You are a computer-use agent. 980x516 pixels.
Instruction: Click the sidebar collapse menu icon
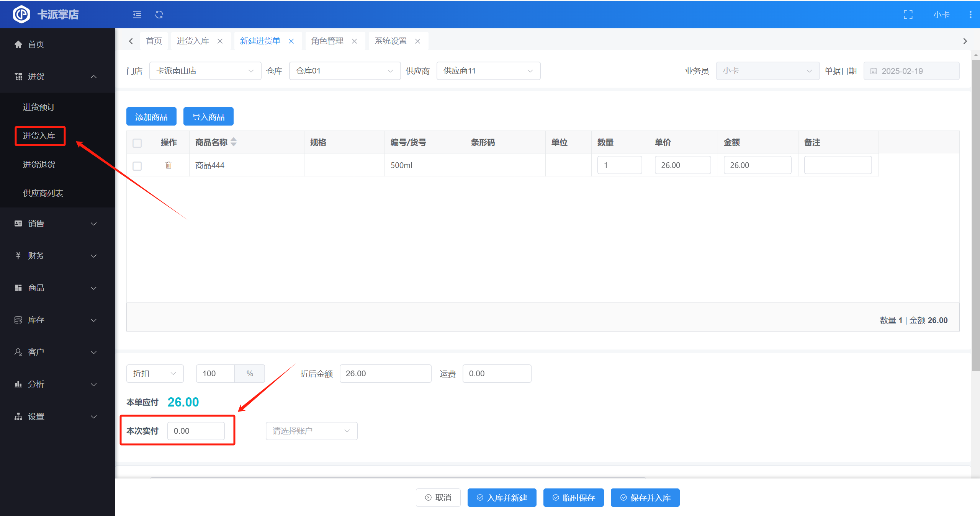click(x=137, y=15)
